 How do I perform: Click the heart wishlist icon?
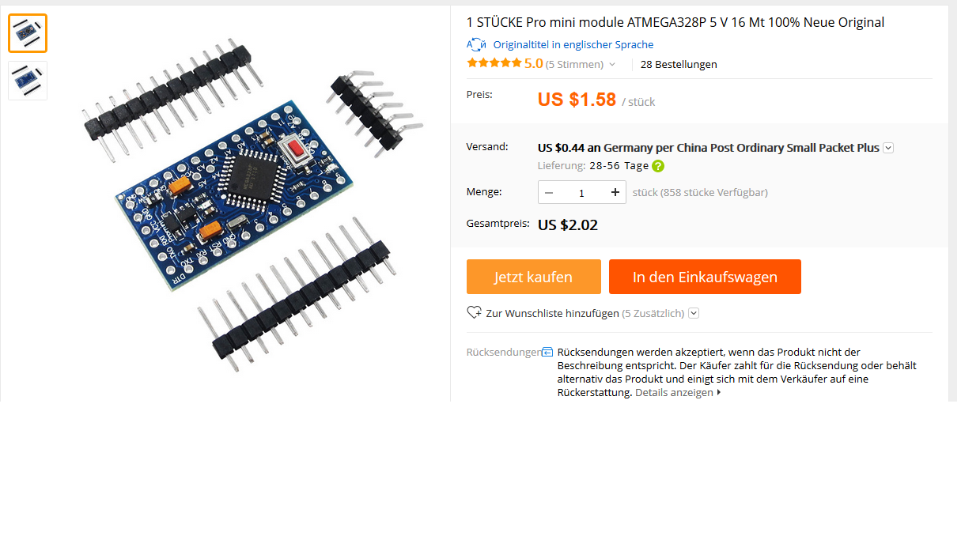475,312
